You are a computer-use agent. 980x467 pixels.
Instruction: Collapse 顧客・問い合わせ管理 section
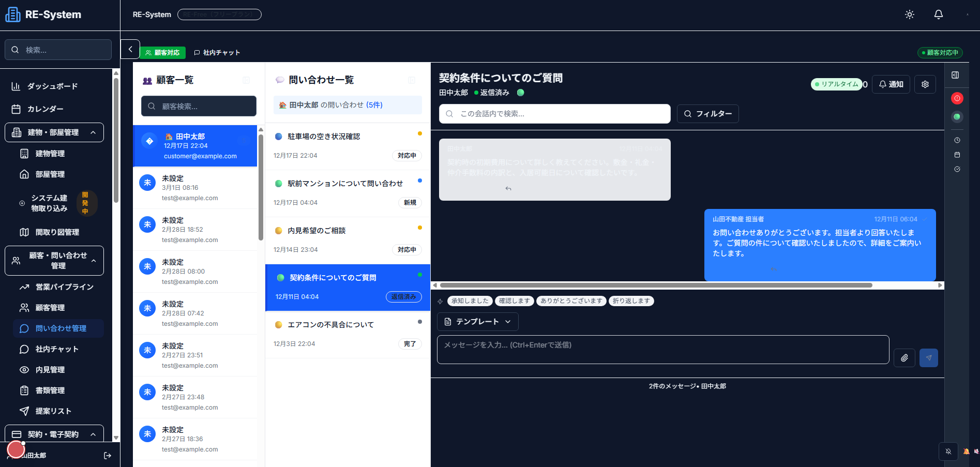(x=54, y=261)
